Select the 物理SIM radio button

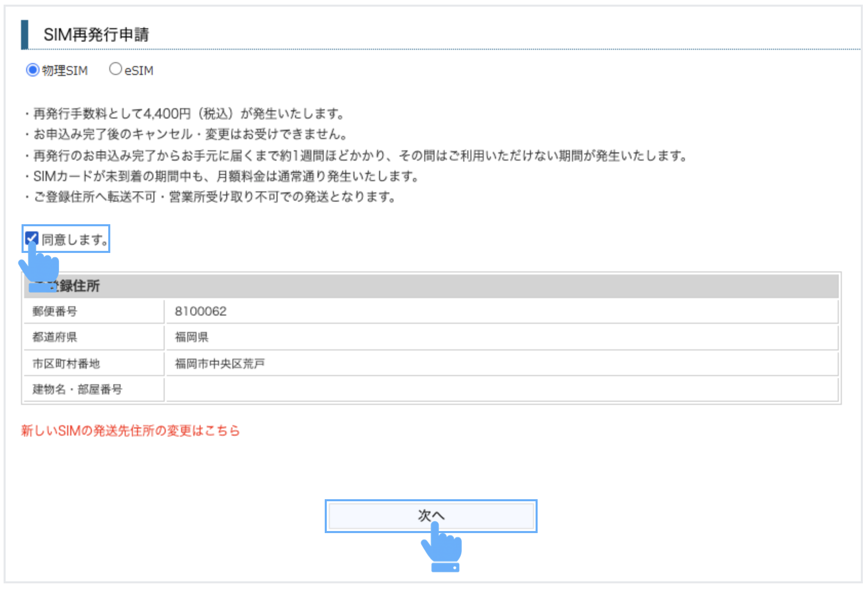tap(33, 70)
